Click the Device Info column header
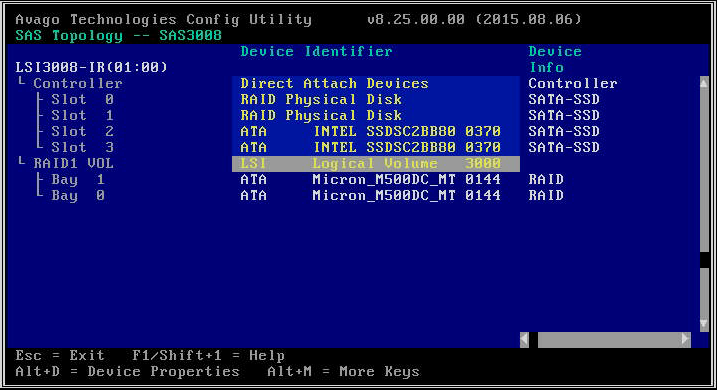 tap(555, 59)
